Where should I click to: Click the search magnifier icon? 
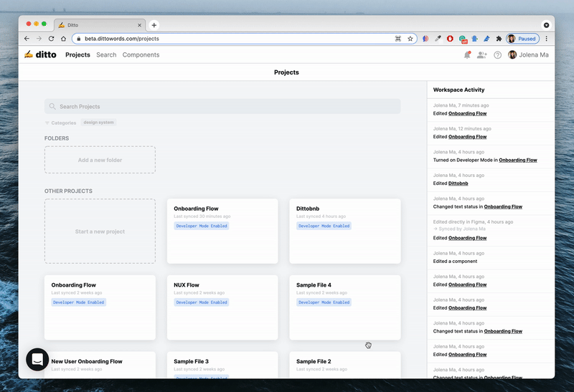52,106
